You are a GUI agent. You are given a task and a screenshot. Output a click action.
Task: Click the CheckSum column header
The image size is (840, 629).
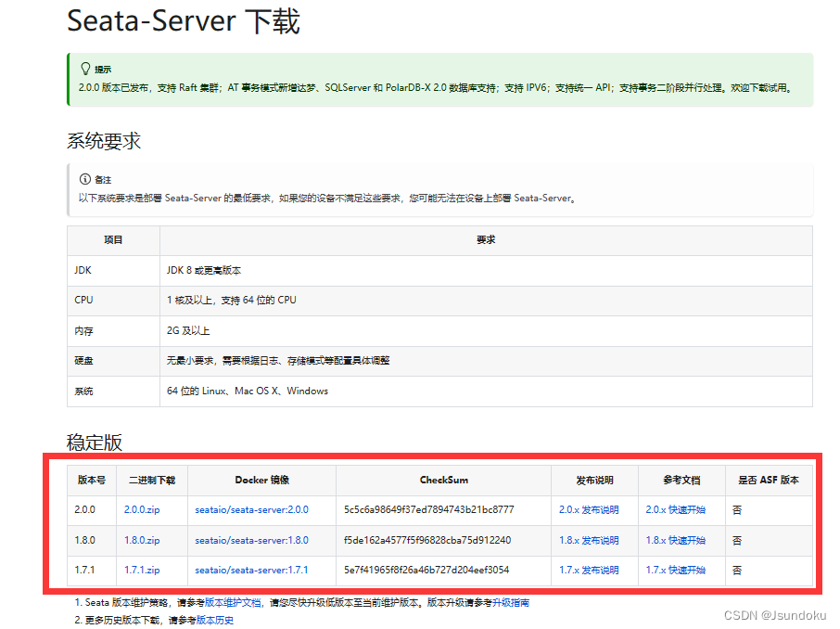(x=443, y=481)
